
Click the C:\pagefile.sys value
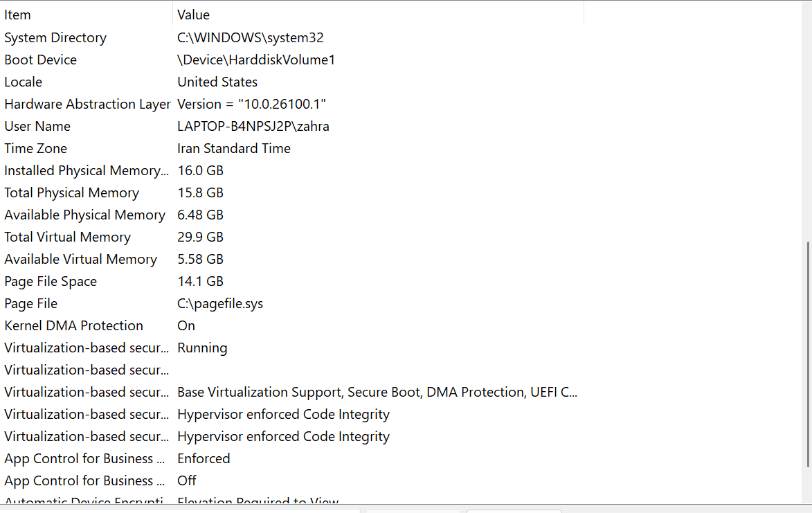tap(220, 303)
